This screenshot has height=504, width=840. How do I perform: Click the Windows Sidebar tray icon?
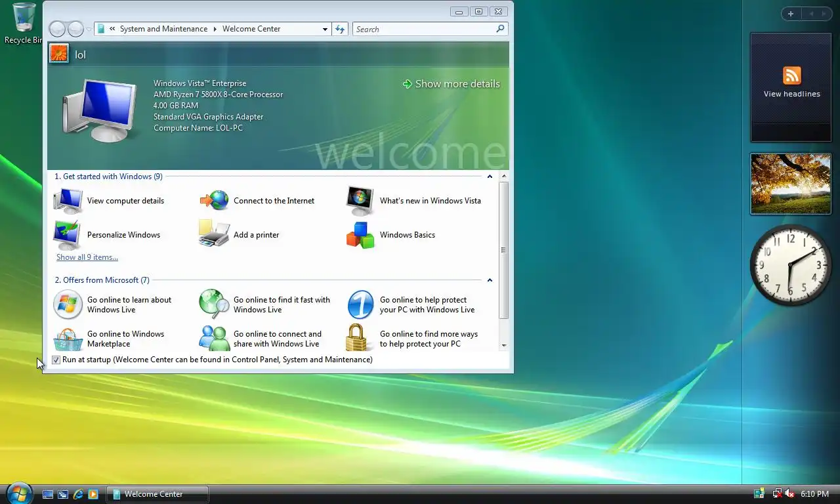tap(759, 494)
